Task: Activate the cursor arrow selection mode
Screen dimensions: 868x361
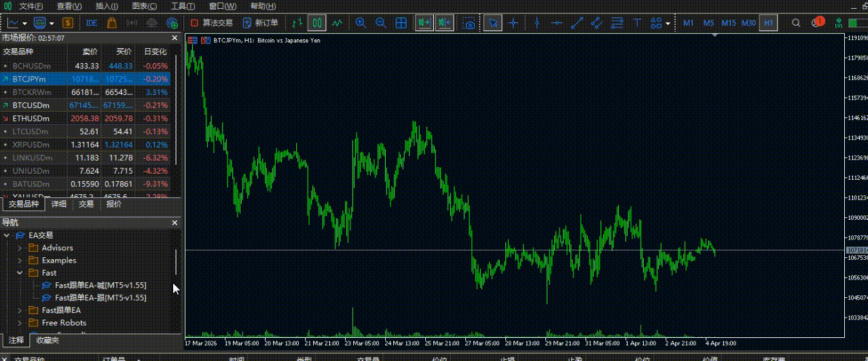Action: point(494,22)
